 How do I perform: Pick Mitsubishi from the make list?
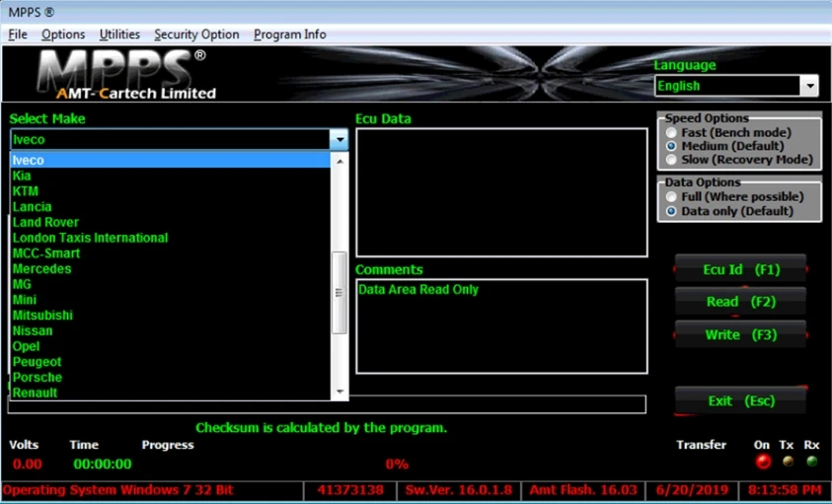tap(171, 316)
